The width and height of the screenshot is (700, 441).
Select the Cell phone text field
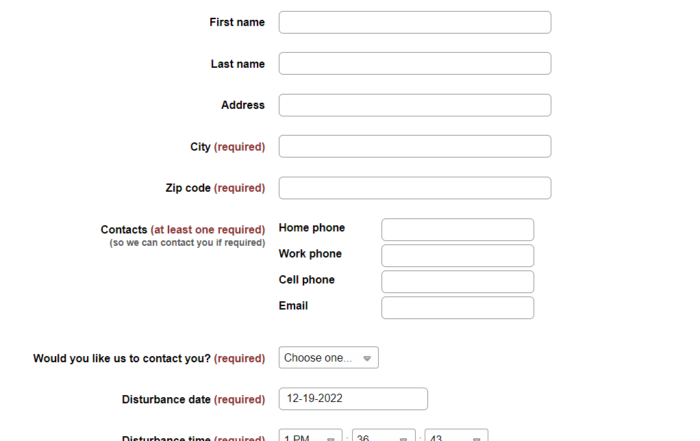click(x=457, y=281)
